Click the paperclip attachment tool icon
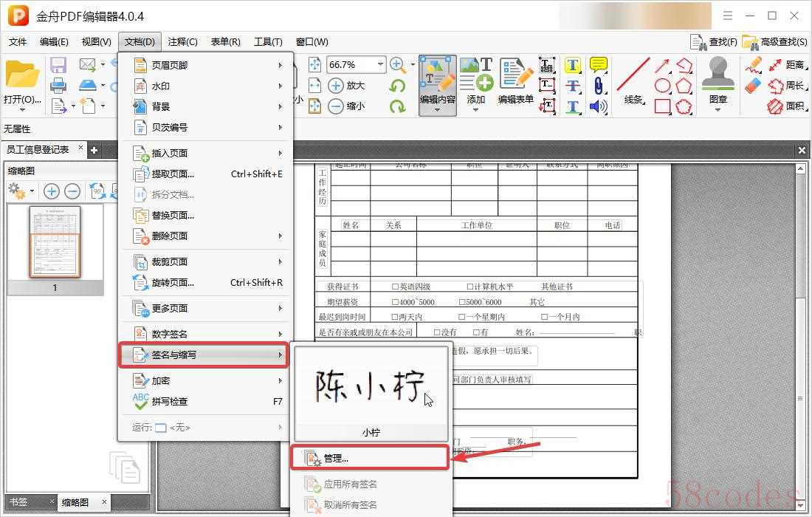The width and height of the screenshot is (812, 517). pos(598,86)
